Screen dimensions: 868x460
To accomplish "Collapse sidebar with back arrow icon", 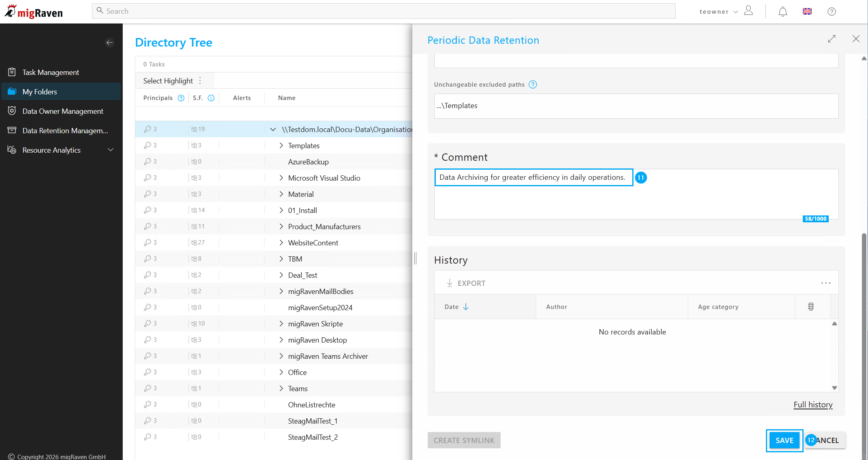I will [109, 43].
